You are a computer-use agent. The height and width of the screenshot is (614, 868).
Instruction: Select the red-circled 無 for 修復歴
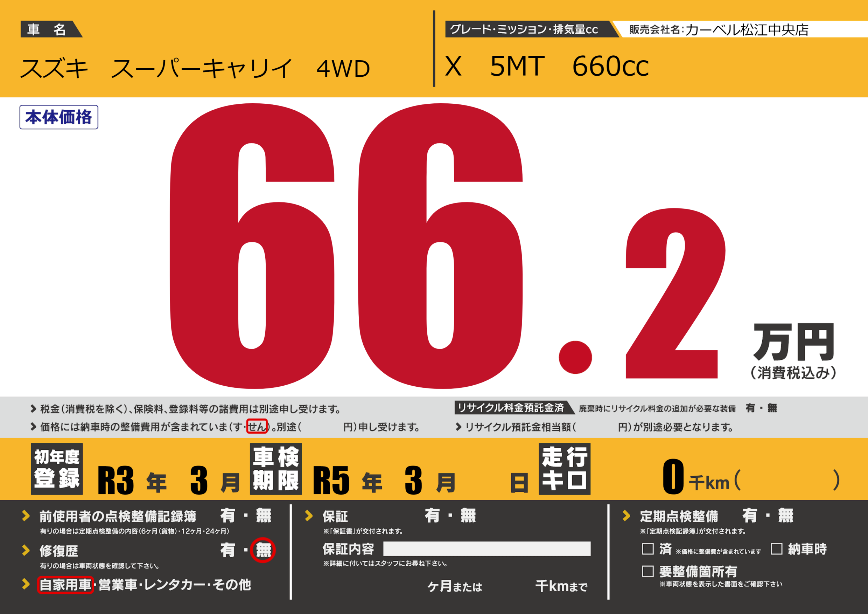[263, 550]
